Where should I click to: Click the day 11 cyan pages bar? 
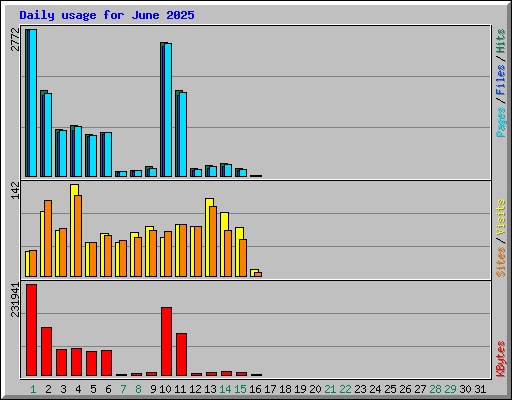click(x=183, y=134)
